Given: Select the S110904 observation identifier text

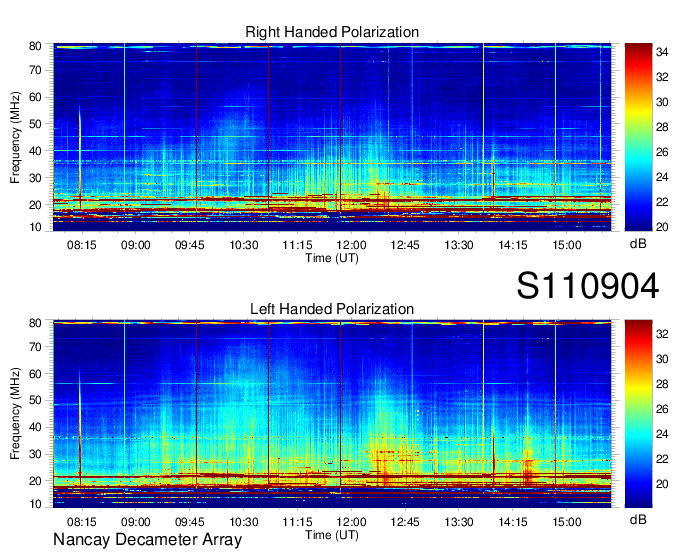Looking at the screenshot, I should coord(588,286).
